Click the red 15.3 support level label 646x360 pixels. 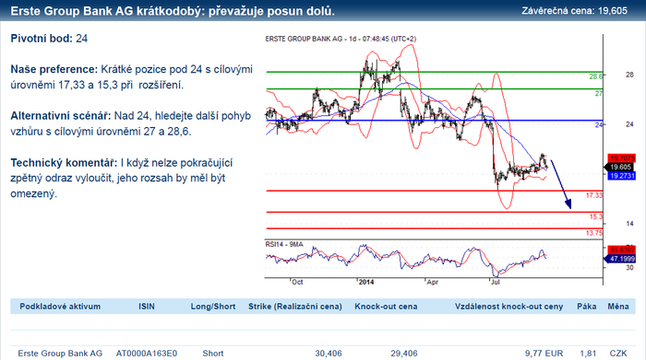tap(596, 217)
